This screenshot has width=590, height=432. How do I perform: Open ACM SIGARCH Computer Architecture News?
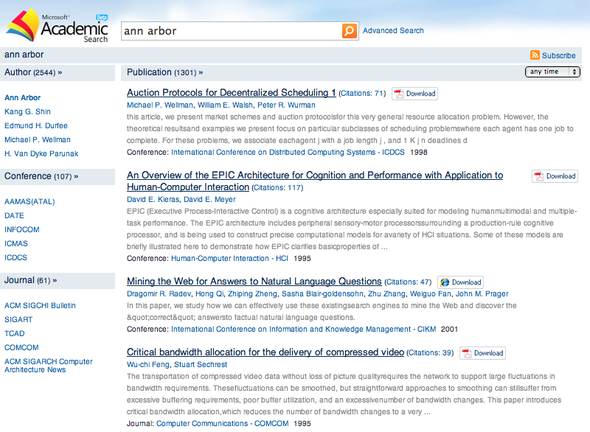pyautogui.click(x=48, y=365)
